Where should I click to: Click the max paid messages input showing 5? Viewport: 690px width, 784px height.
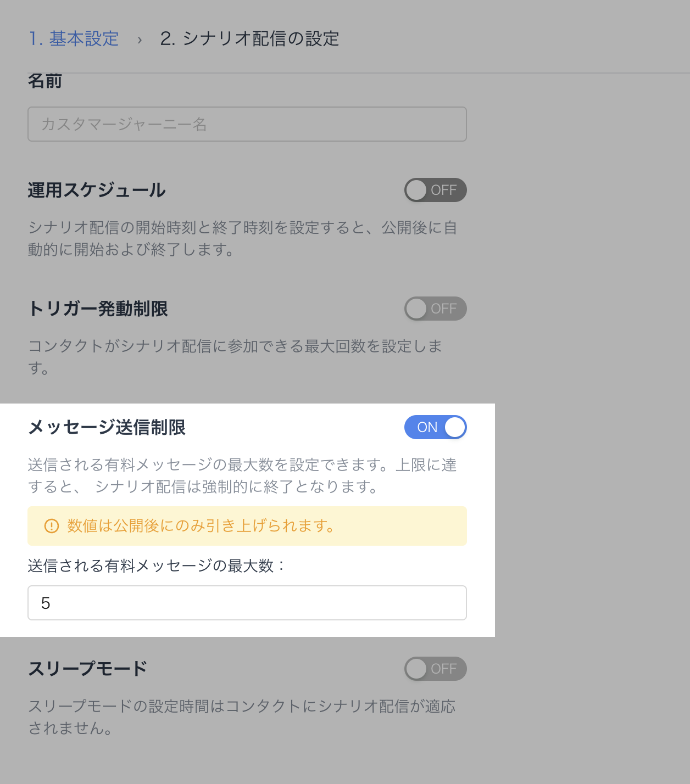click(x=247, y=603)
